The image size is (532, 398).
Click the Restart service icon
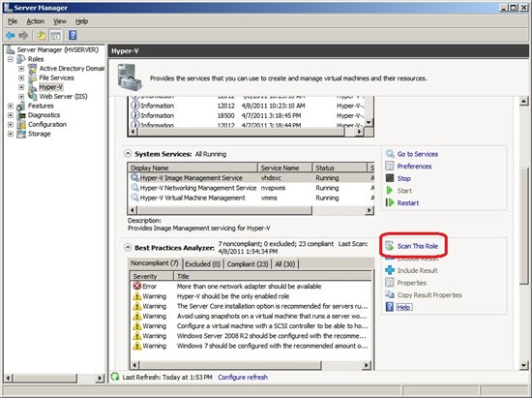[x=390, y=202]
